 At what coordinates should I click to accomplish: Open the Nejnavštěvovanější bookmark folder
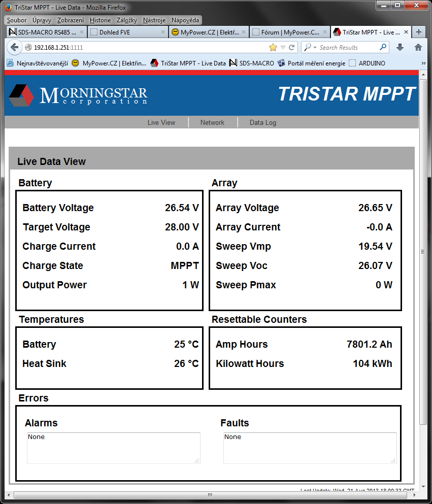pyautogui.click(x=37, y=63)
